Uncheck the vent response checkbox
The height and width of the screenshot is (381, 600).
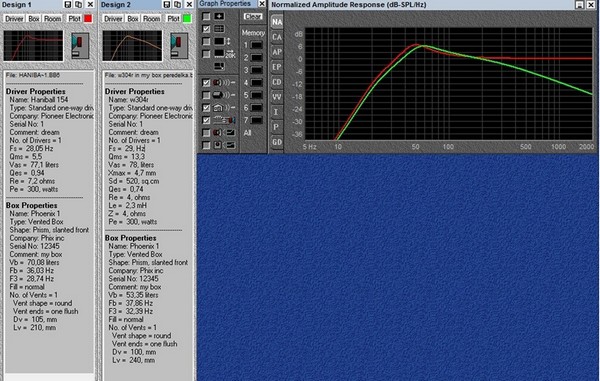pyautogui.click(x=206, y=120)
